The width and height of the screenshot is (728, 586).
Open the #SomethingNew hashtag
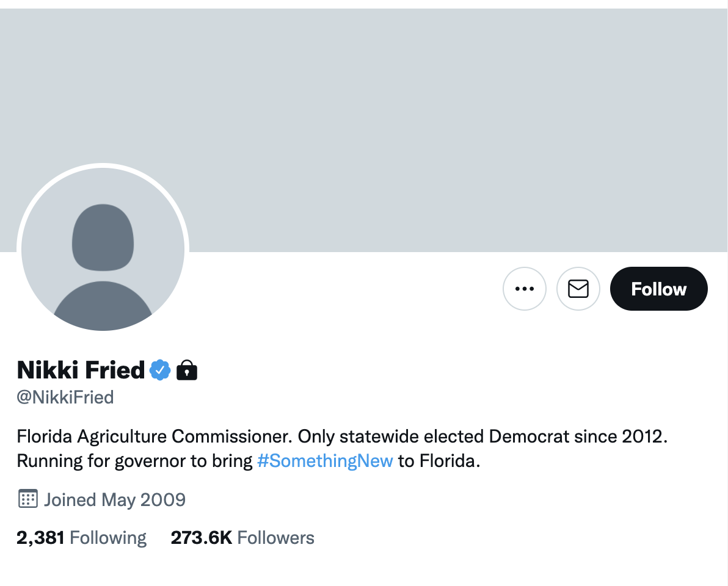coord(326,461)
